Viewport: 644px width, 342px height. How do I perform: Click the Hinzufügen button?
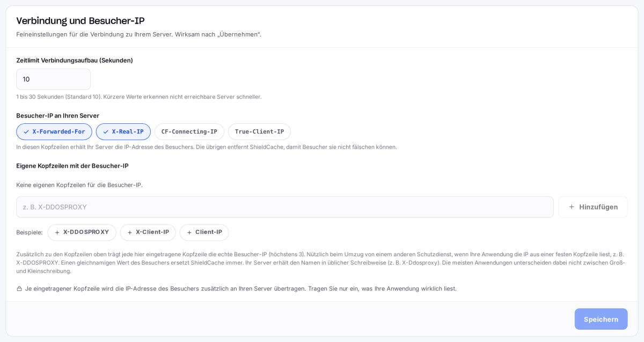point(593,207)
